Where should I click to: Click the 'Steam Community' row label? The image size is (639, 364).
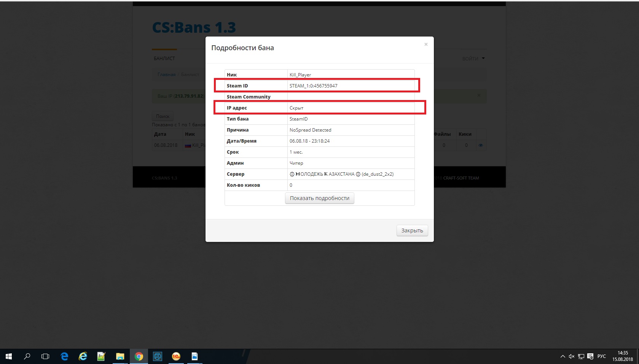click(x=249, y=97)
